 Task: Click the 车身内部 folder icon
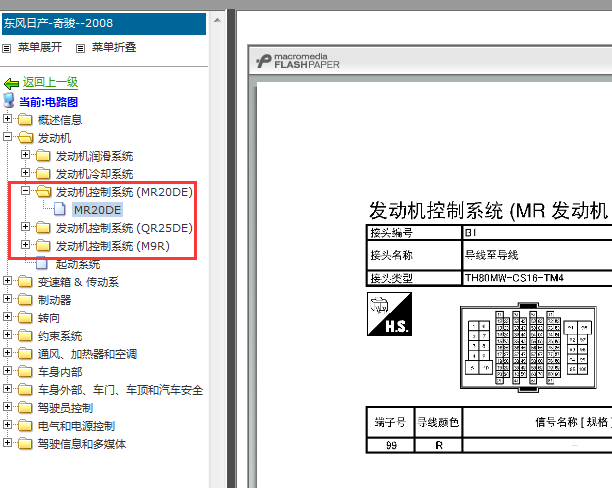tap(25, 371)
